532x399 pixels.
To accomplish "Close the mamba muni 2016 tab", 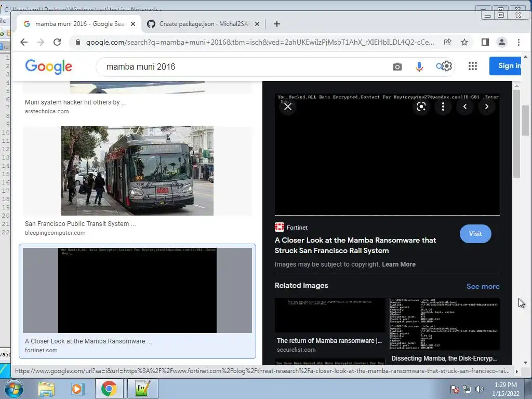I will point(133,24).
